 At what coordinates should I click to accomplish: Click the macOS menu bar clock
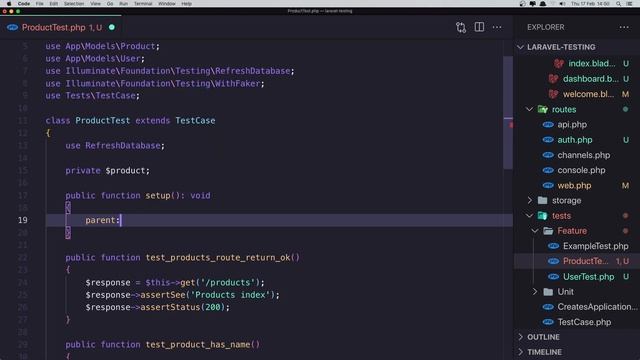[590, 4]
